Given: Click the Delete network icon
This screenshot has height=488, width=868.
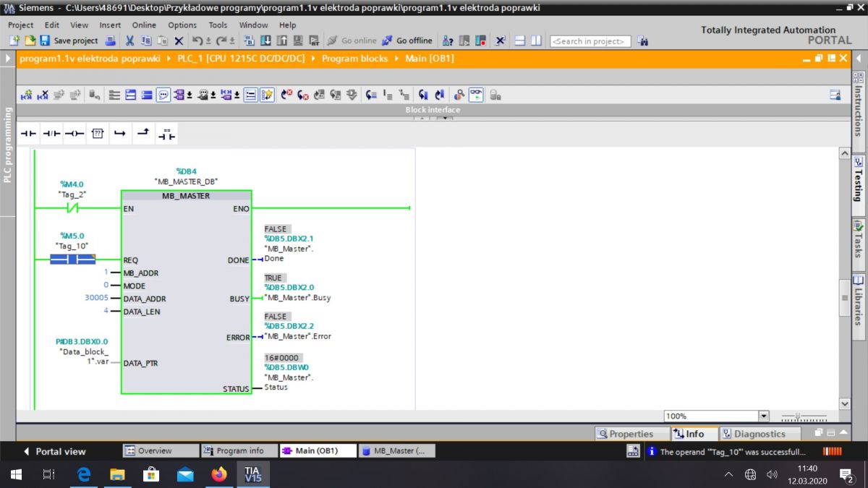Looking at the screenshot, I should coord(43,95).
